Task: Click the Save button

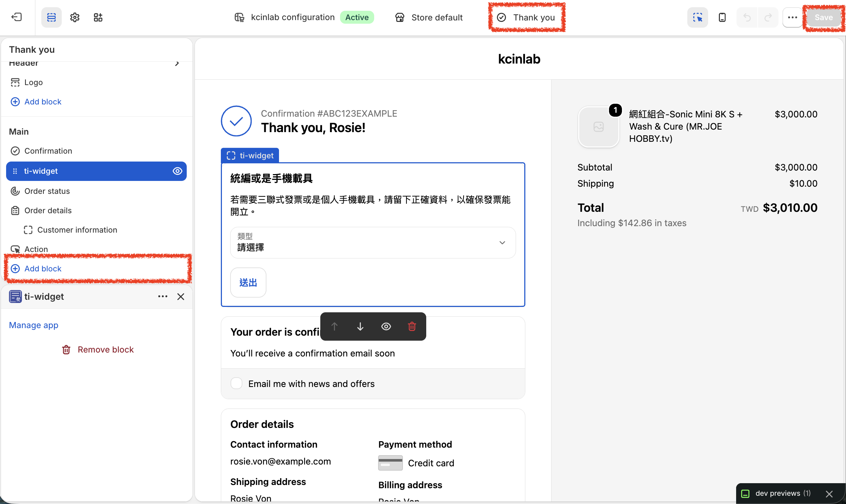Action: pos(823,17)
